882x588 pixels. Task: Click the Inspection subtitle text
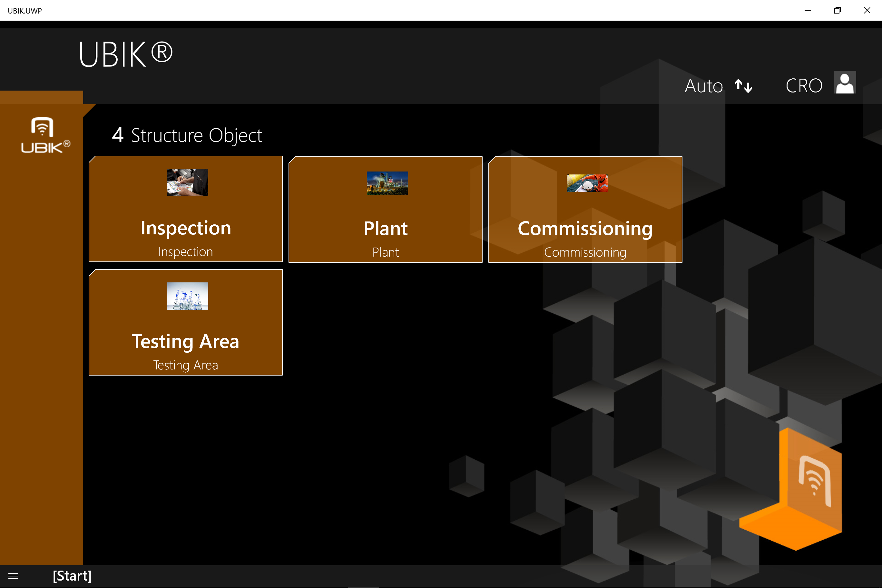coord(185,252)
